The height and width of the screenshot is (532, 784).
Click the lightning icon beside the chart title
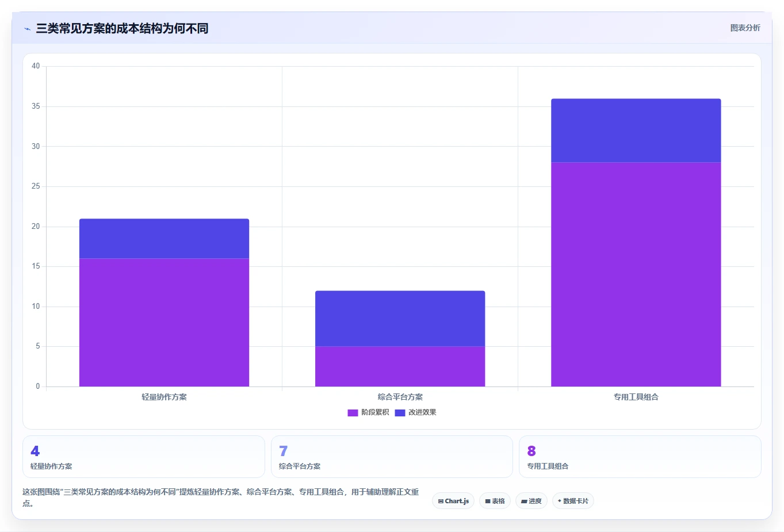(x=27, y=29)
